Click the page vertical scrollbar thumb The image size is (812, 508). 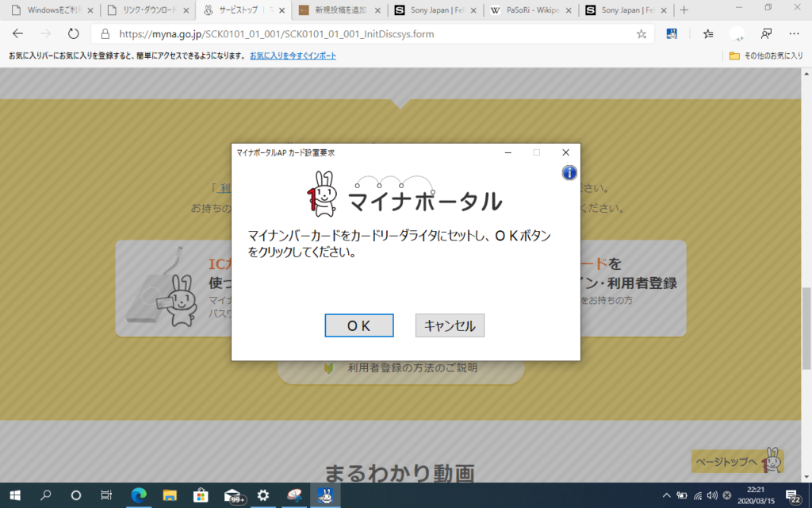tap(806, 328)
